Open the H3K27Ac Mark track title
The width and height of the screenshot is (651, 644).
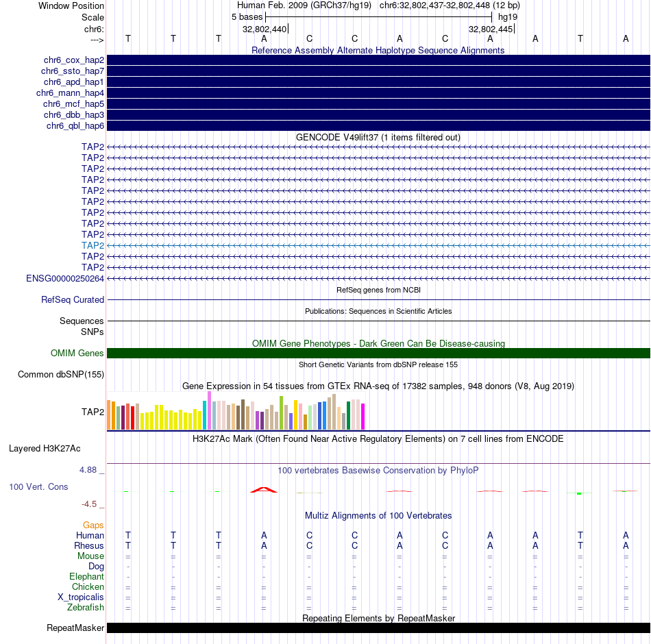378,439
